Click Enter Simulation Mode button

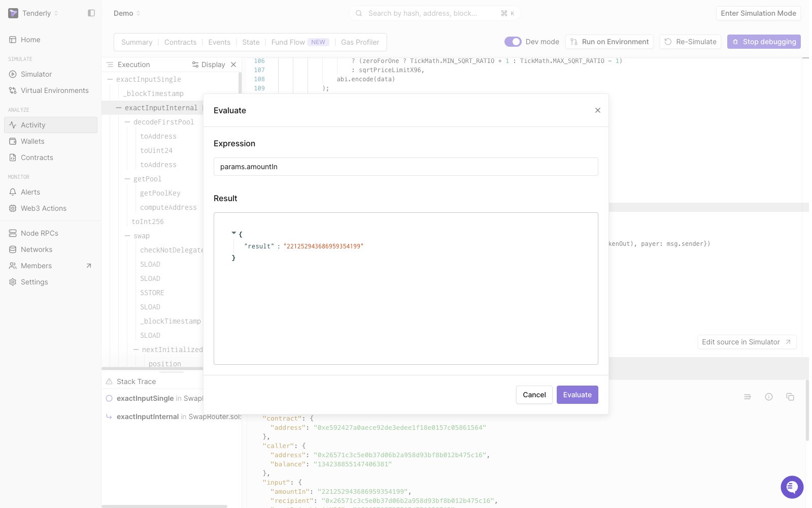pos(758,13)
